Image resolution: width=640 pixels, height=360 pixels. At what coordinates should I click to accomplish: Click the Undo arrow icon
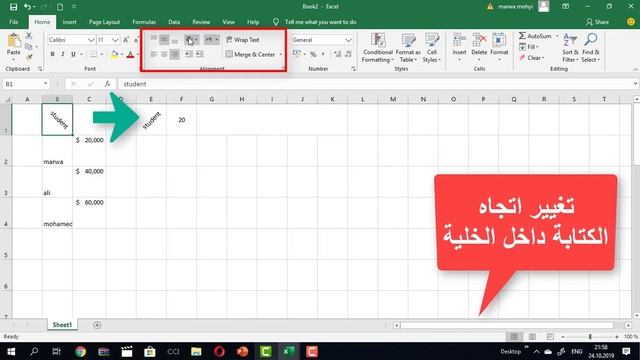27,7
